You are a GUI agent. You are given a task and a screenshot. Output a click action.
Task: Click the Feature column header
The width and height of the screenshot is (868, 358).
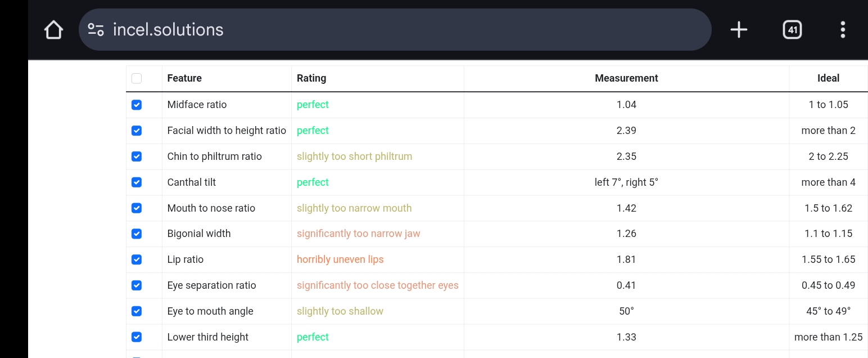pos(184,78)
